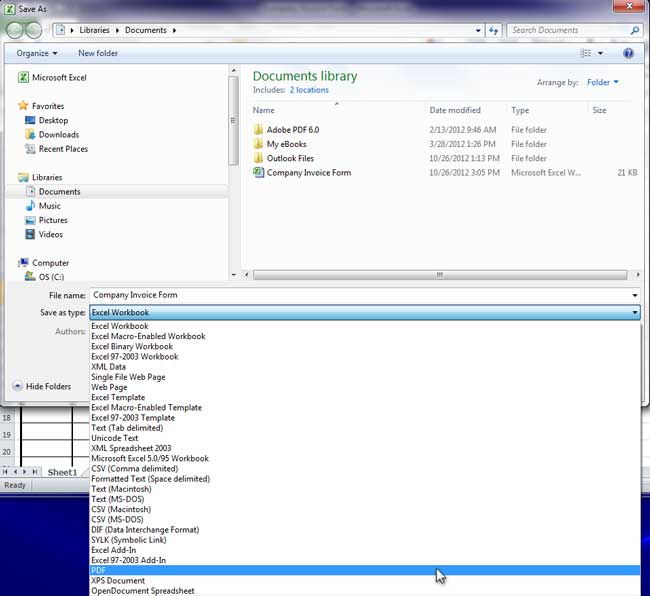Click the search magnifier icon
The image size is (650, 596).
(x=634, y=30)
